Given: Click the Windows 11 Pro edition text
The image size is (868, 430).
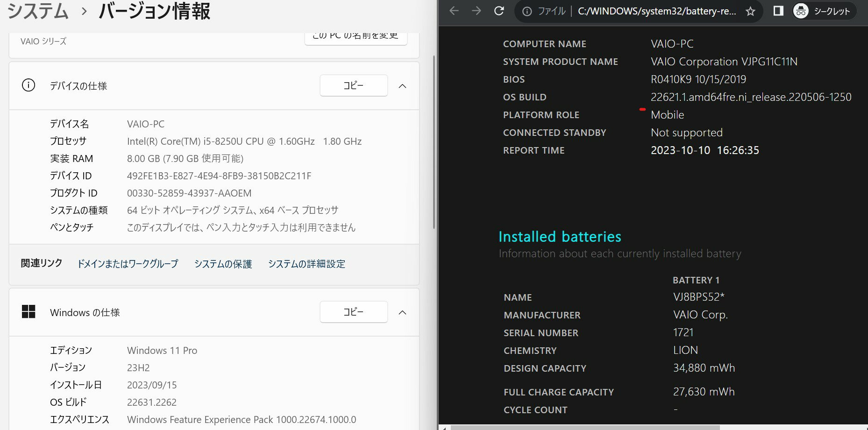Looking at the screenshot, I should 162,351.
